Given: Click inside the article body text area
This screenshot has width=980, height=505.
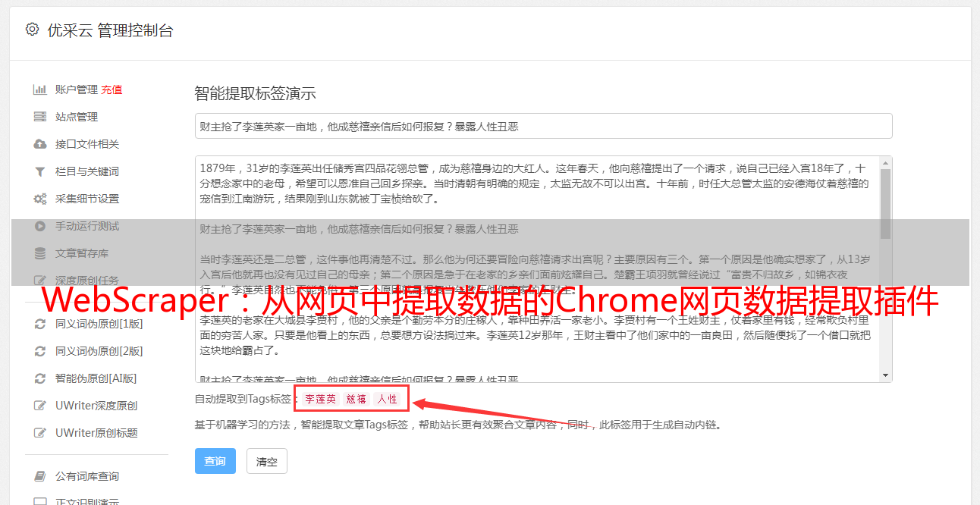Looking at the screenshot, I should coord(537,269).
